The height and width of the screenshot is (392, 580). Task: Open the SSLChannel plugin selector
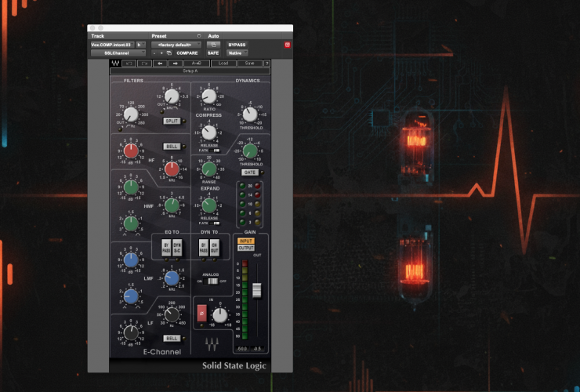[x=118, y=53]
